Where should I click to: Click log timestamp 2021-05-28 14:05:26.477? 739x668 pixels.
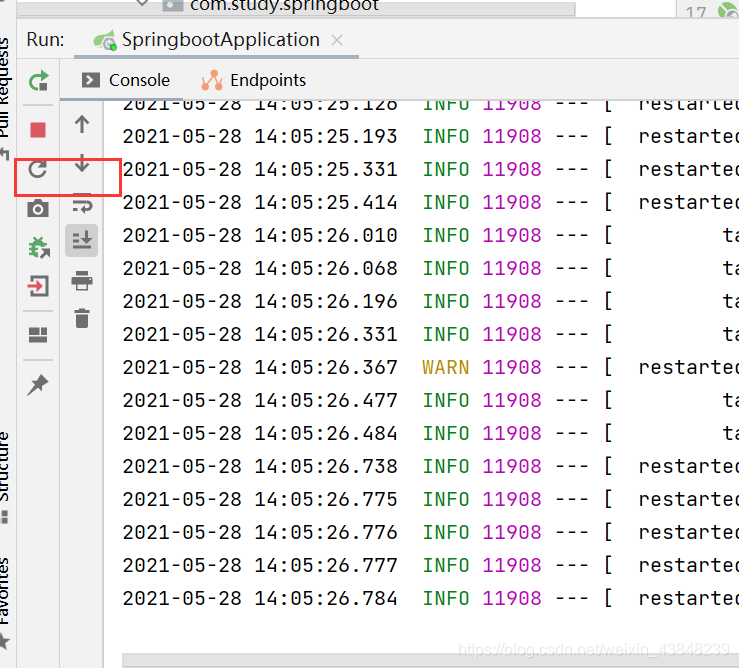pos(260,400)
